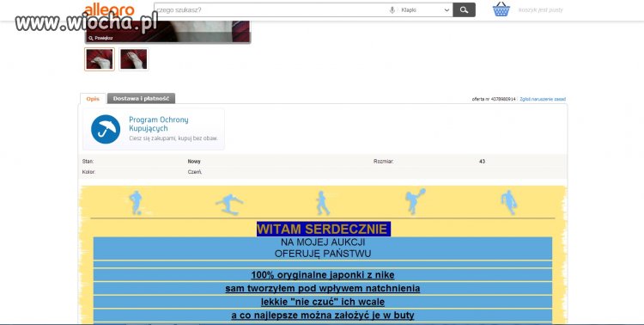
Task: Click the 'NA MOJEJ AUKCJI' text
Action: (x=323, y=242)
